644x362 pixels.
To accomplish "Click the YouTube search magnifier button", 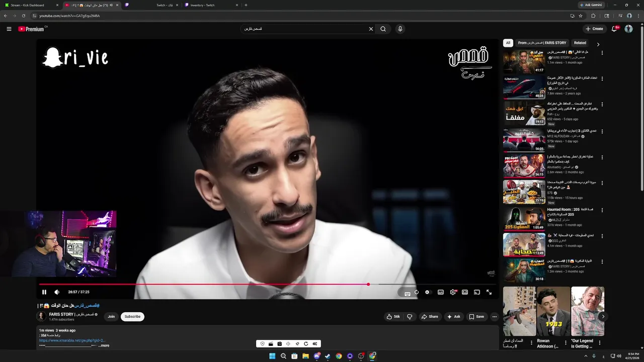I will (x=383, y=29).
